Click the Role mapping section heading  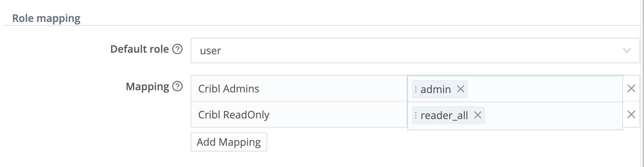tap(46, 18)
